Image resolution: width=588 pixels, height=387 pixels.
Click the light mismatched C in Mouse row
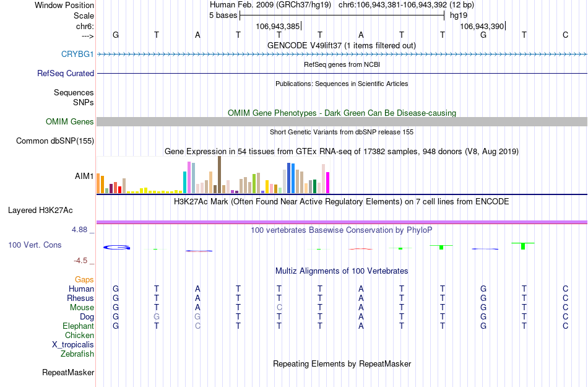(279, 308)
